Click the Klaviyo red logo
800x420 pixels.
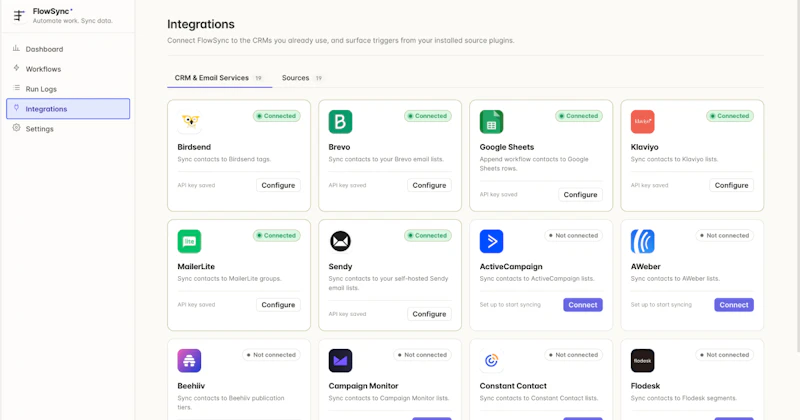click(x=642, y=121)
